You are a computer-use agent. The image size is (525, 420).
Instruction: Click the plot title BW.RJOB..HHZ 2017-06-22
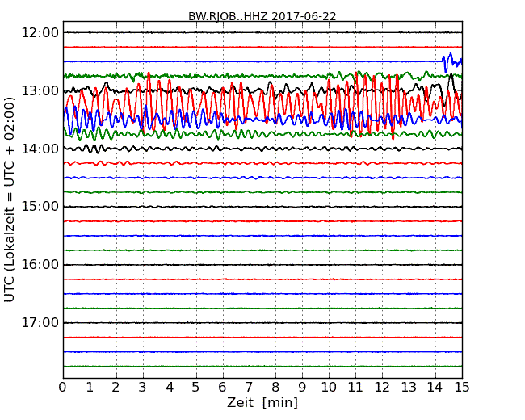coord(262,16)
